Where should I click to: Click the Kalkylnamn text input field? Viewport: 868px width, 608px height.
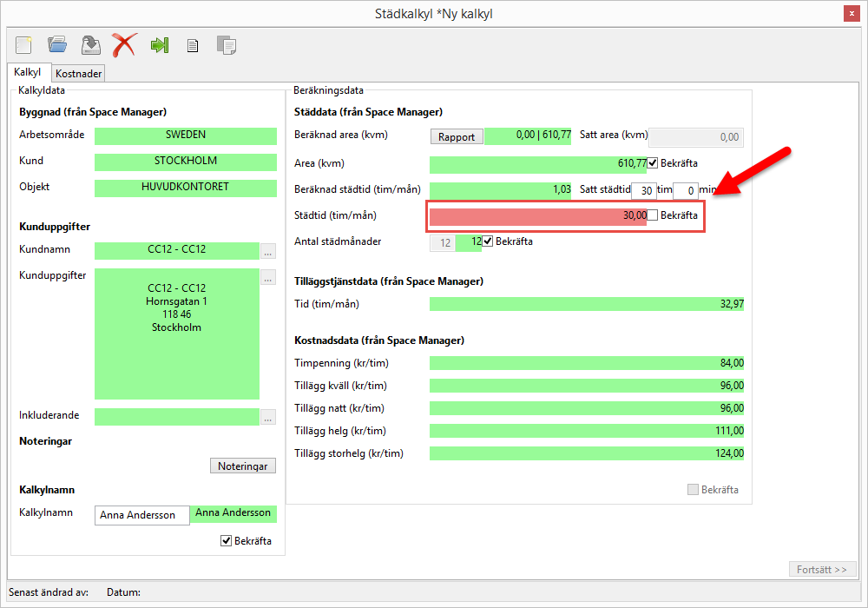[x=141, y=515]
